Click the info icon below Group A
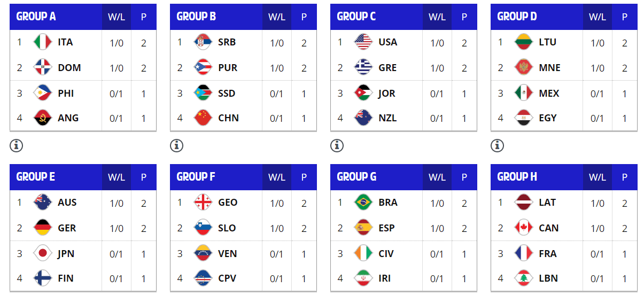Screen dimensions: 644x295 (16, 145)
